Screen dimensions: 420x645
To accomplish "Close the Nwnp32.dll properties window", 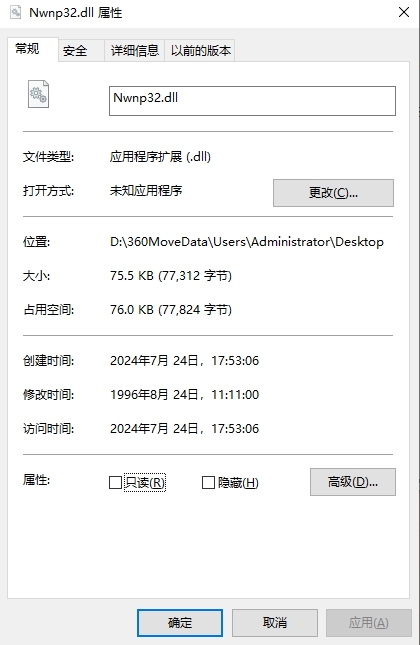I will pyautogui.click(x=404, y=12).
